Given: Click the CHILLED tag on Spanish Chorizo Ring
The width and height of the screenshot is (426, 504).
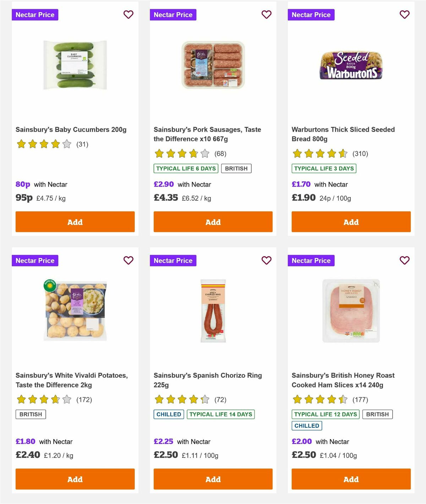Looking at the screenshot, I should pyautogui.click(x=168, y=414).
